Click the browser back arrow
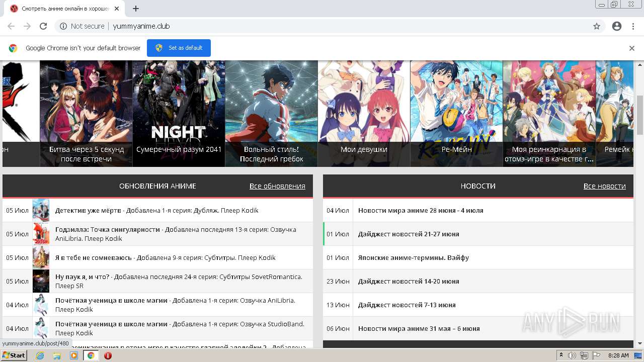The width and height of the screenshot is (644, 362). point(11,26)
